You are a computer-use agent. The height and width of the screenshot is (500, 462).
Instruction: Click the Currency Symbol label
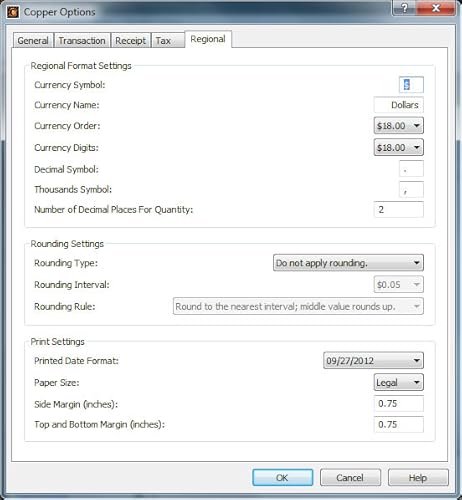coord(69,85)
